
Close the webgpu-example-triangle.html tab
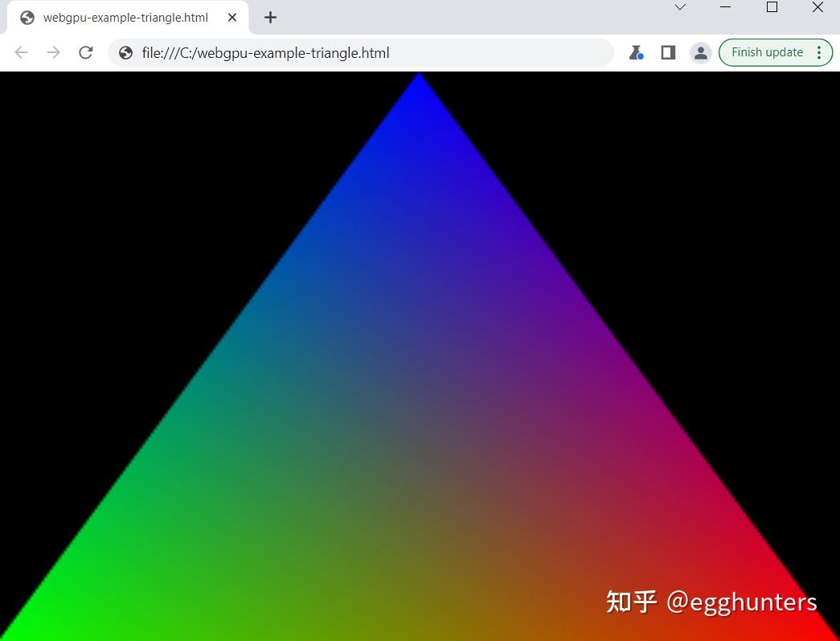click(232, 17)
